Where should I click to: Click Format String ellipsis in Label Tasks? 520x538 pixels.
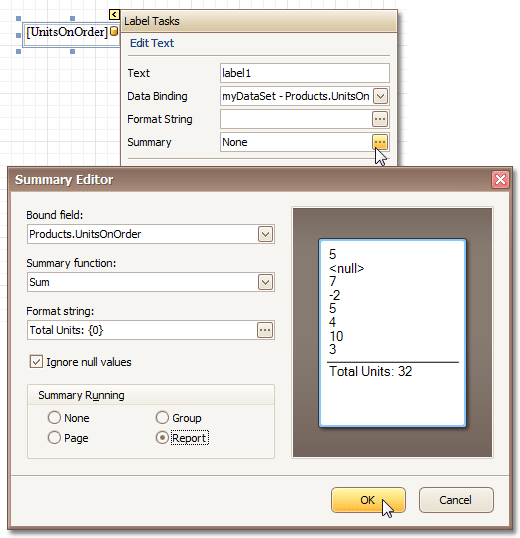click(x=380, y=119)
